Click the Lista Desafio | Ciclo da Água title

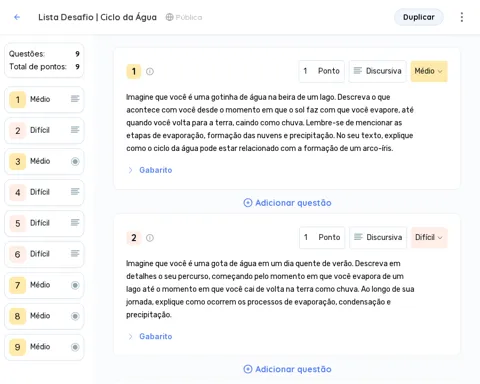coord(97,17)
